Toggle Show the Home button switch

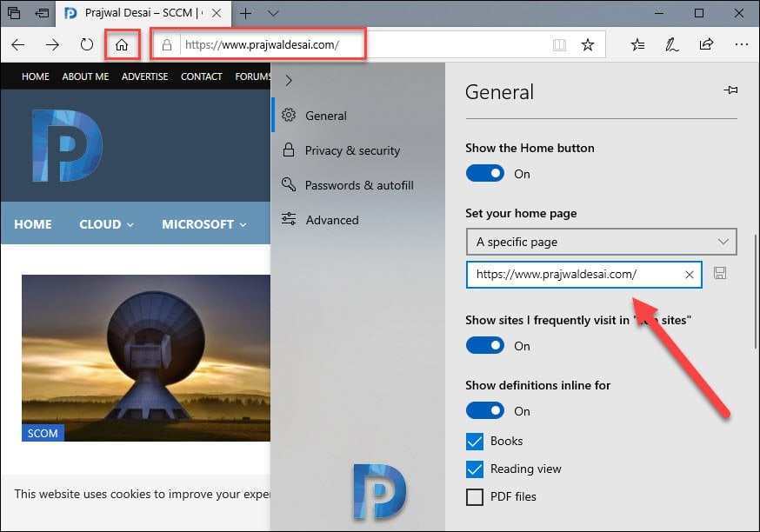point(484,174)
